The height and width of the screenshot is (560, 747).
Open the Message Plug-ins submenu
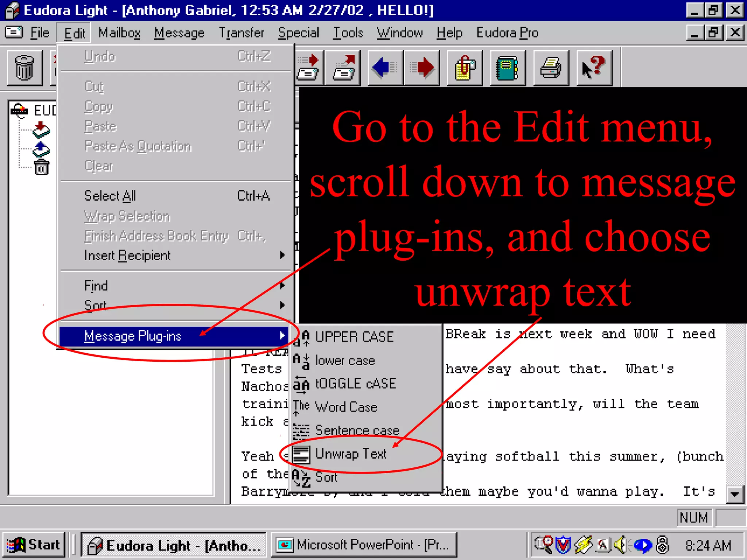[x=174, y=336]
